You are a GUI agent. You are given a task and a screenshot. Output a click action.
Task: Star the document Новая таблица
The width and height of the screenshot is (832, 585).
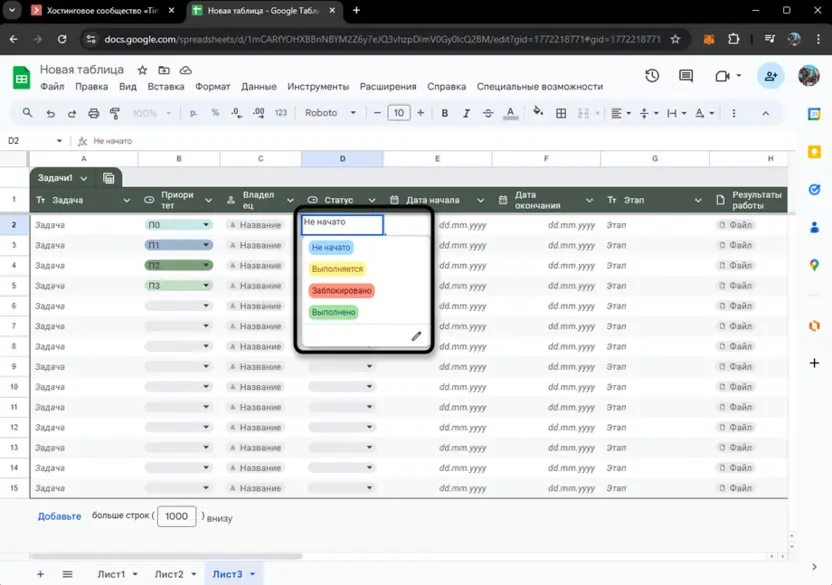142,70
